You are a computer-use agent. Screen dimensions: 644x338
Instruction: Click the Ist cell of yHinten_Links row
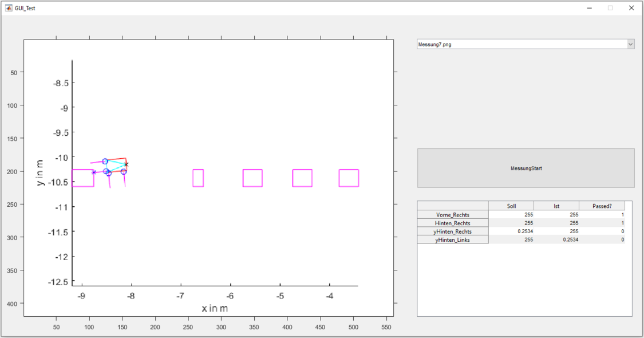(556, 239)
